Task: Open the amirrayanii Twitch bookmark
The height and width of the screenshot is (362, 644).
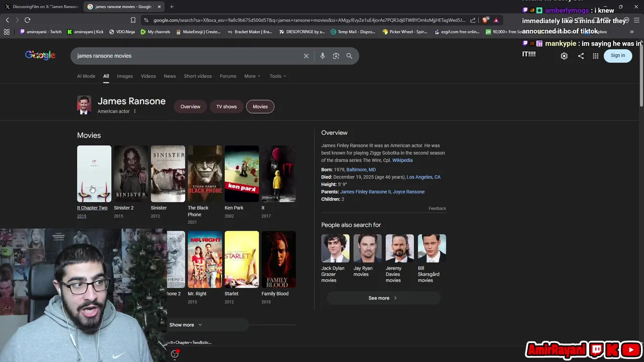Action: pos(40,32)
